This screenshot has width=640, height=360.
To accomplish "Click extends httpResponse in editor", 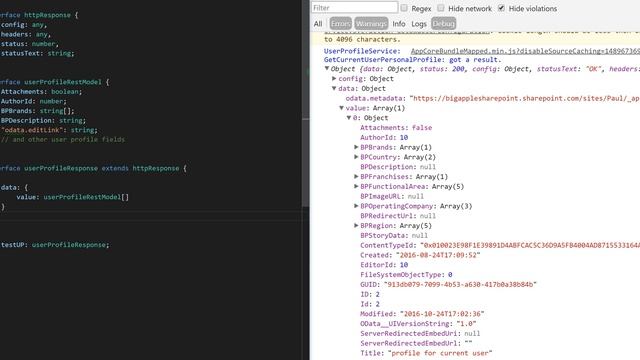I will pos(140,168).
